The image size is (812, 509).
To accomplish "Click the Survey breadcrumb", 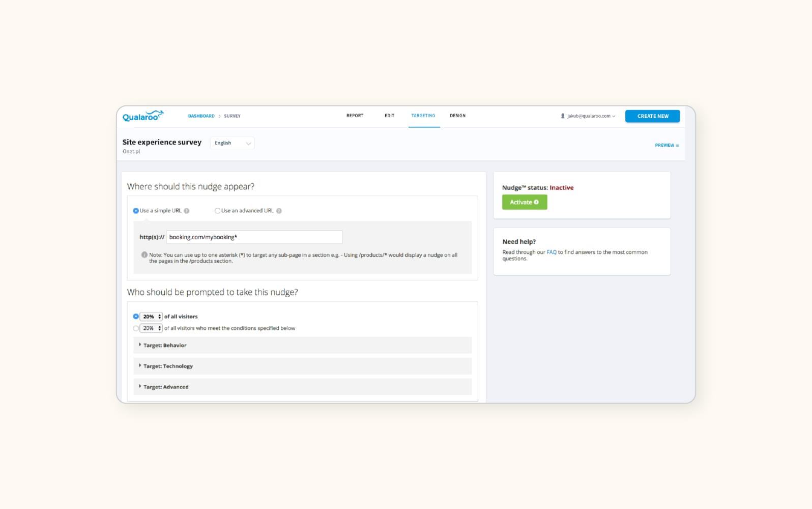I will click(x=232, y=116).
